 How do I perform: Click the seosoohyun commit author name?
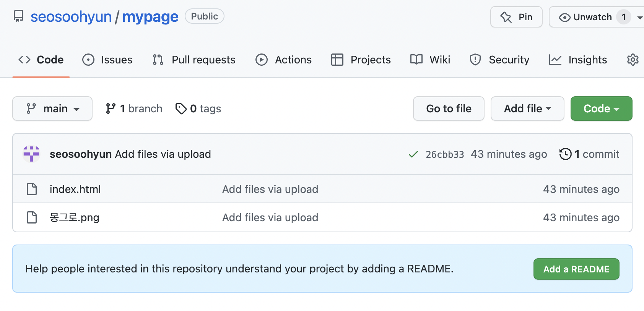(x=81, y=154)
